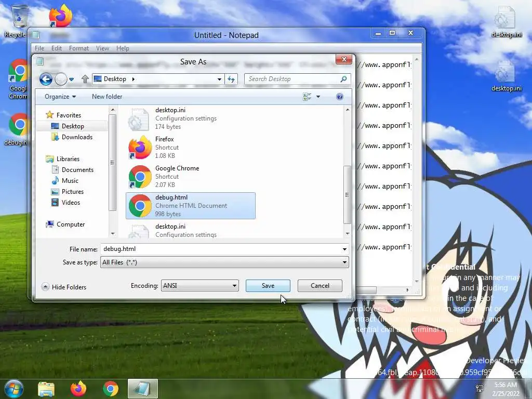Click the search magnifier icon
The image size is (532, 399).
pyautogui.click(x=343, y=79)
